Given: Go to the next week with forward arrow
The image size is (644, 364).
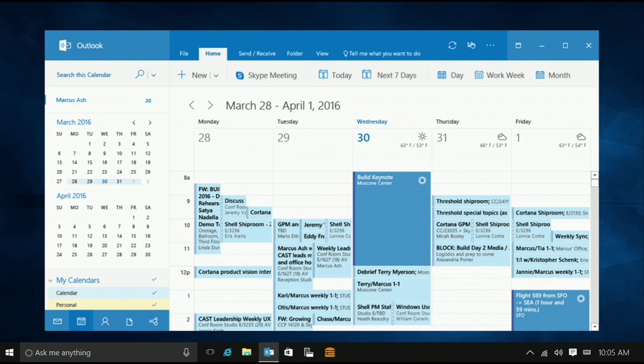Looking at the screenshot, I should (x=210, y=105).
